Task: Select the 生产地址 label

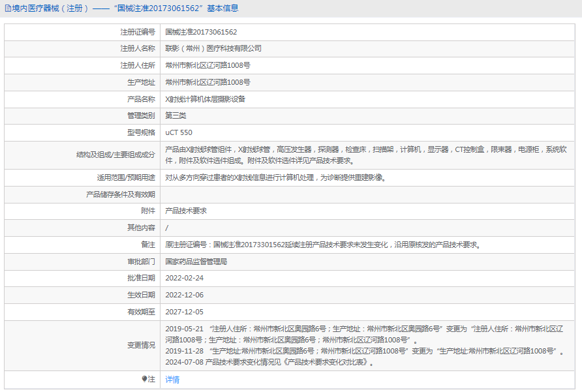Action: [141, 82]
